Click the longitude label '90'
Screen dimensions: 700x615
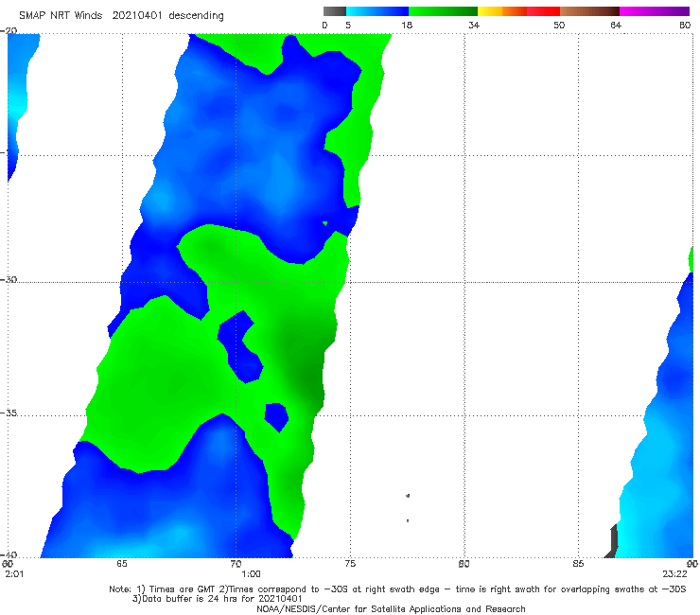pos(692,564)
